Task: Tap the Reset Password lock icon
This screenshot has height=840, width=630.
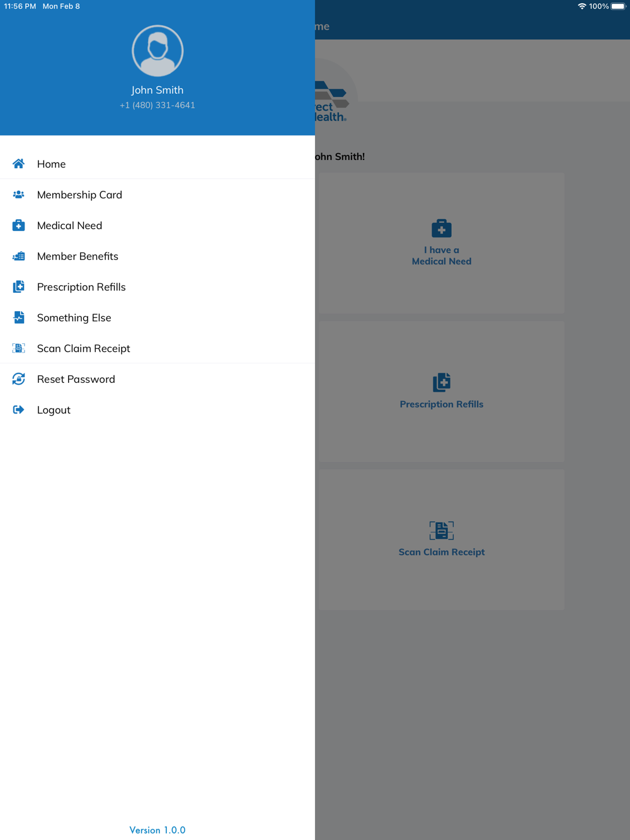Action: 19,379
